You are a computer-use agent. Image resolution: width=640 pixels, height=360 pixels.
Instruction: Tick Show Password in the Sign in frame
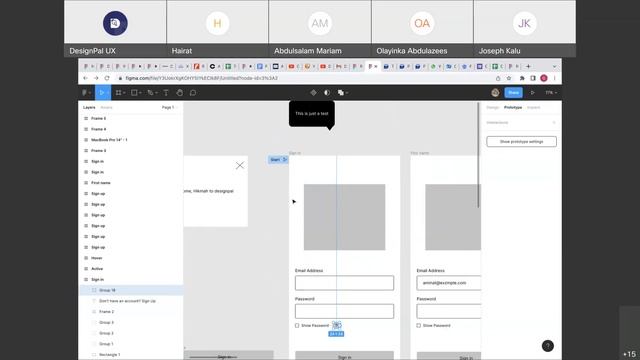pyautogui.click(x=297, y=326)
